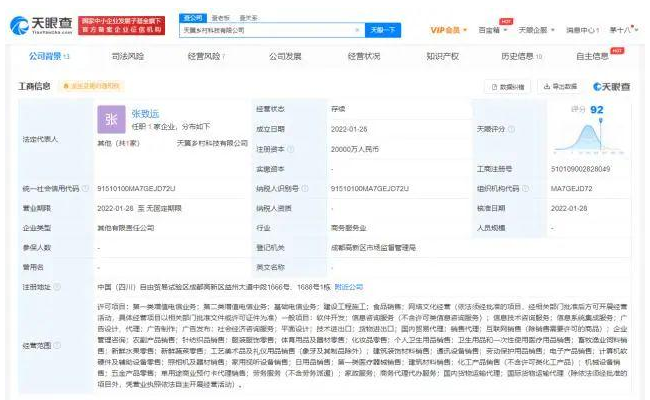The width and height of the screenshot is (650, 400).
Task: Click the purple 张 avatar tile
Action: [x=111, y=119]
